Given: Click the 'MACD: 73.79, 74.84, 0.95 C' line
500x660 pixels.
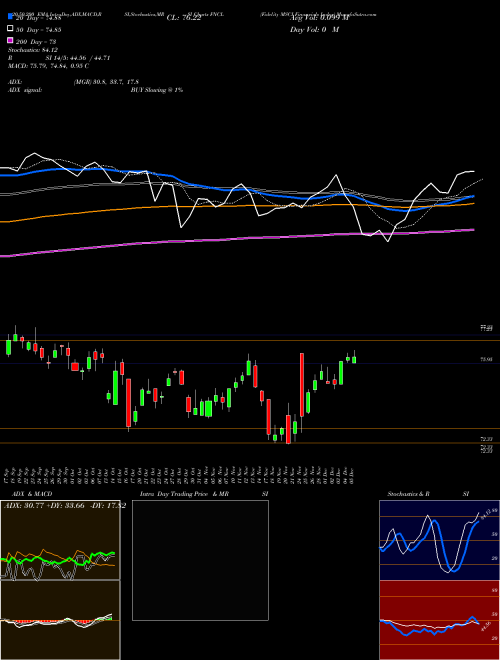Looking at the screenshot, I should click(x=48, y=66).
